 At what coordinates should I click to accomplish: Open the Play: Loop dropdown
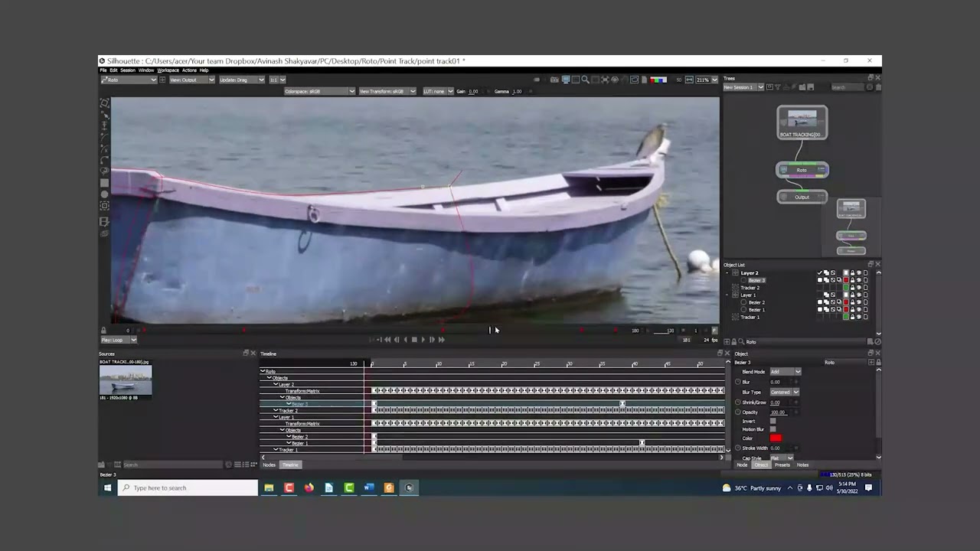pyautogui.click(x=119, y=340)
